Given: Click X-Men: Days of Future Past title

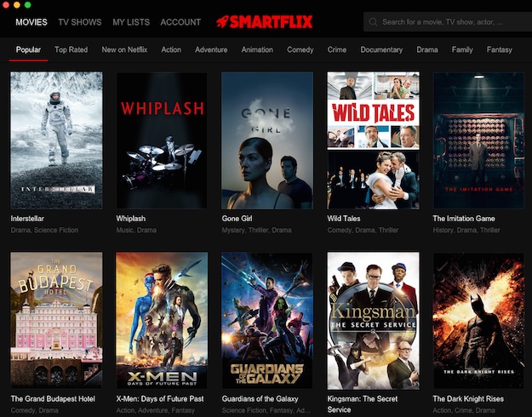Looking at the screenshot, I should [160, 398].
